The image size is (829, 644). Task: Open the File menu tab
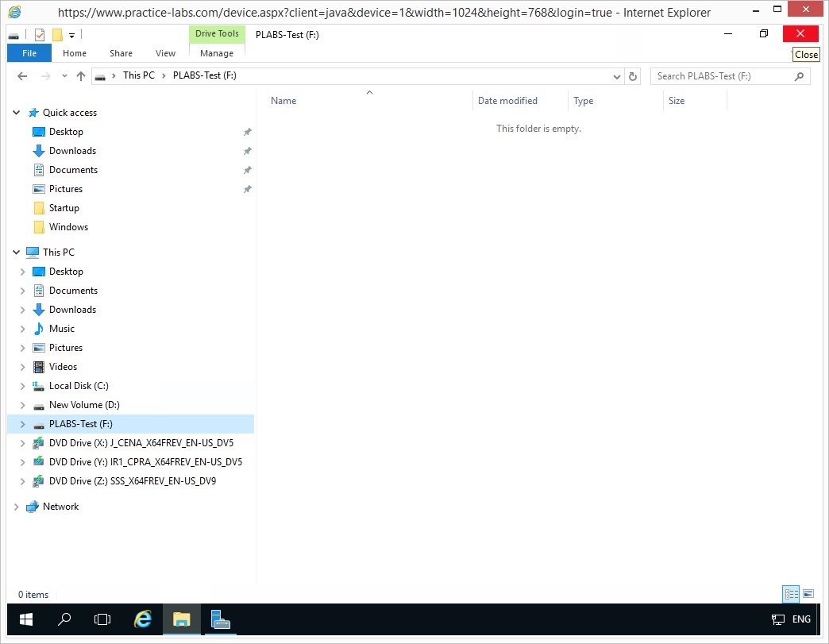(x=29, y=53)
